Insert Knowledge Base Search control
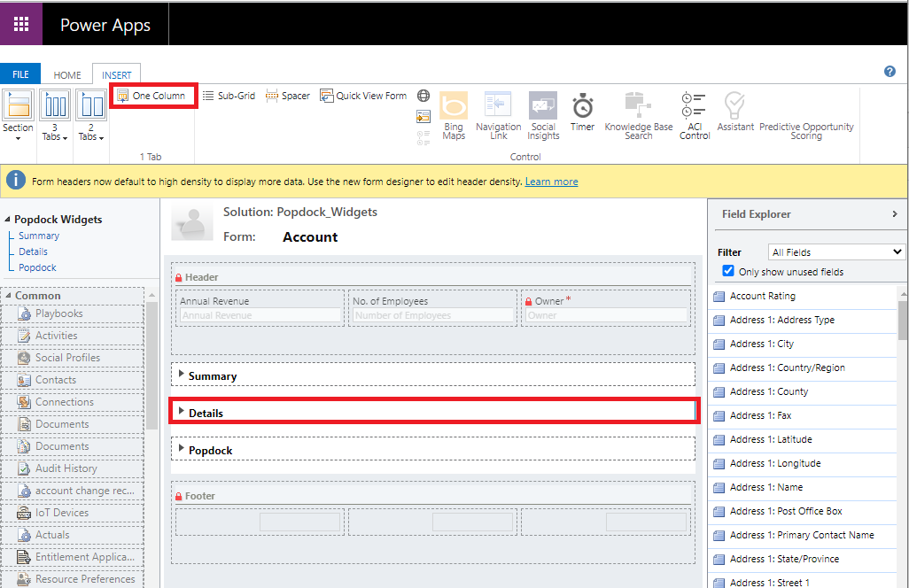The width and height of the screenshot is (909, 588). click(638, 115)
